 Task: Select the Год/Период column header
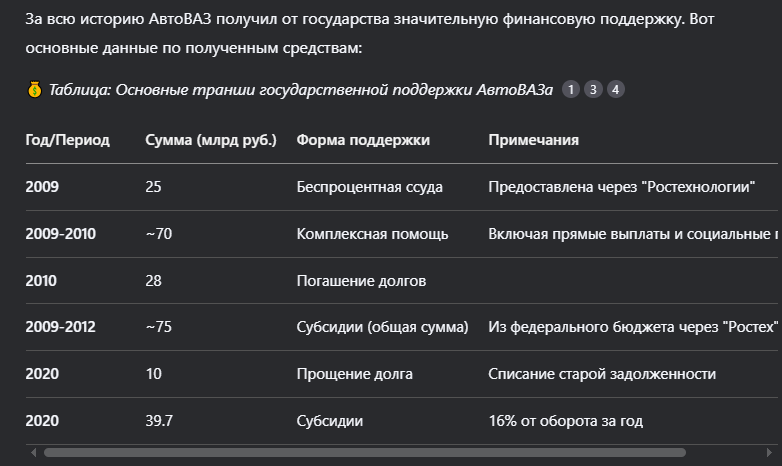pyautogui.click(x=67, y=140)
